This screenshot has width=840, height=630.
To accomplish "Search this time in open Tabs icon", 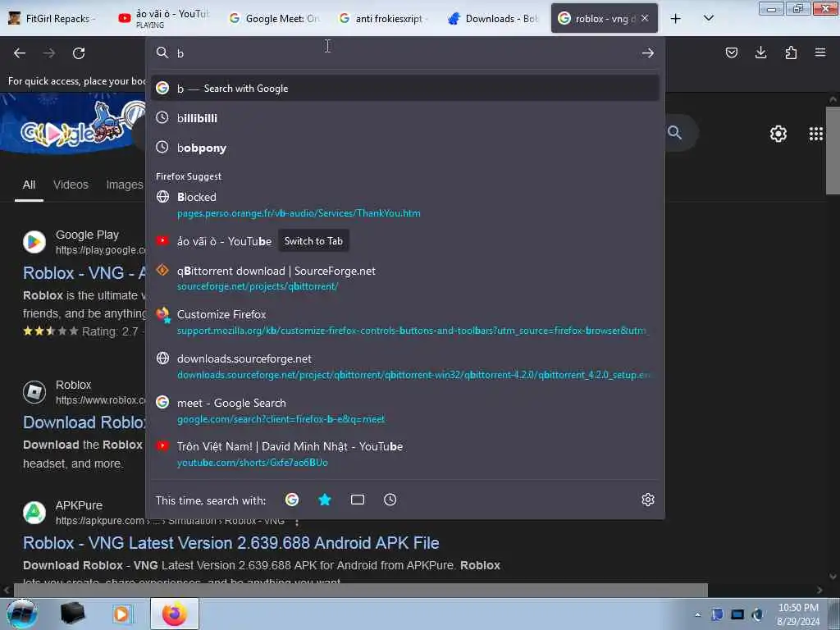I will coord(358,500).
